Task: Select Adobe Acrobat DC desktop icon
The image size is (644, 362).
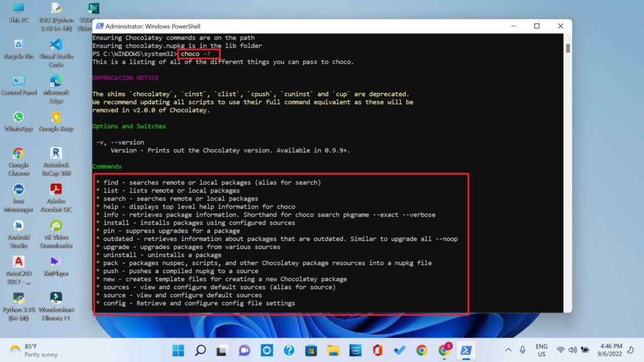Action: 56,198
